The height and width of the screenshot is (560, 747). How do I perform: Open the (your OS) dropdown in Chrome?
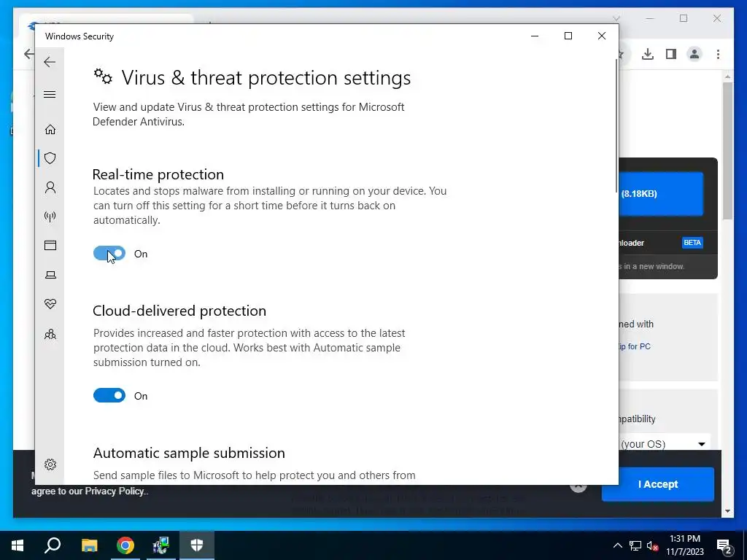pyautogui.click(x=665, y=443)
